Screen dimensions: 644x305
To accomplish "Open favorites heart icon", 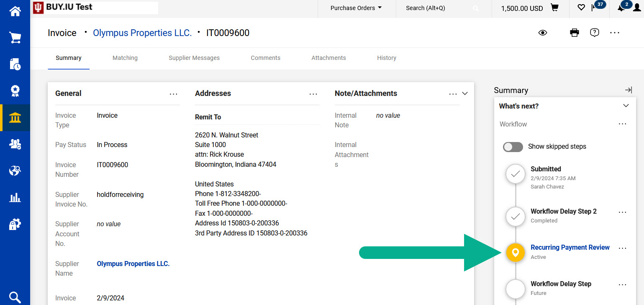I will click(581, 8).
